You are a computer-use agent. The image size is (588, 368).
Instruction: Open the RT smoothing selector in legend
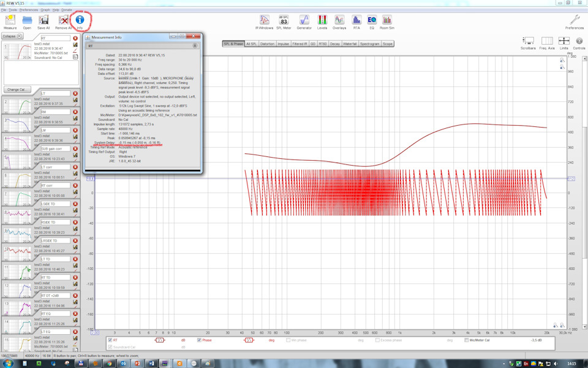coord(160,340)
